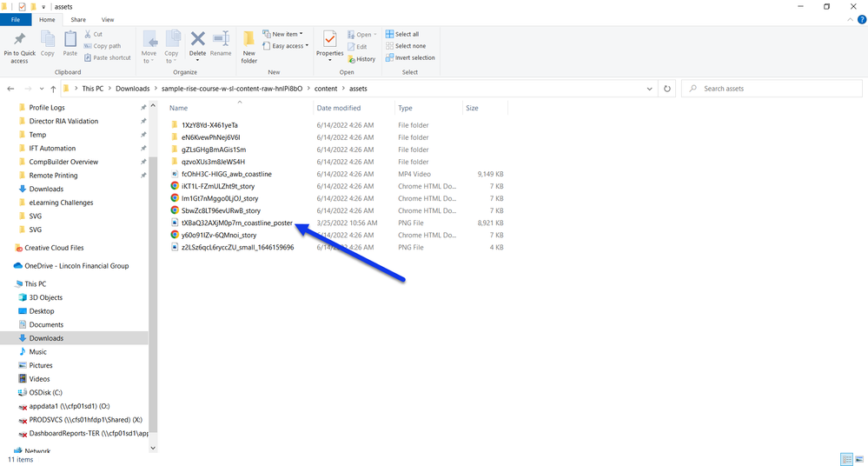The width and height of the screenshot is (868, 466).
Task: Switch to the Share ribbon tab
Action: pos(78,19)
